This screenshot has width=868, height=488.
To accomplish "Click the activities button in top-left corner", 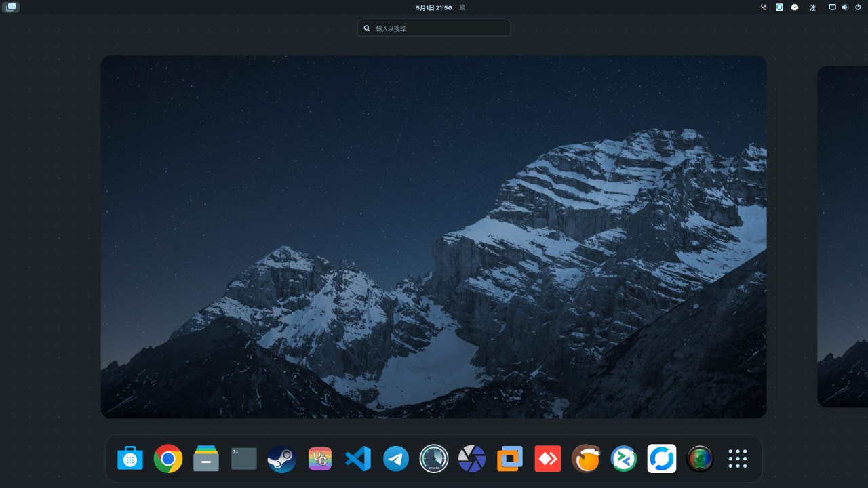I will click(x=11, y=7).
